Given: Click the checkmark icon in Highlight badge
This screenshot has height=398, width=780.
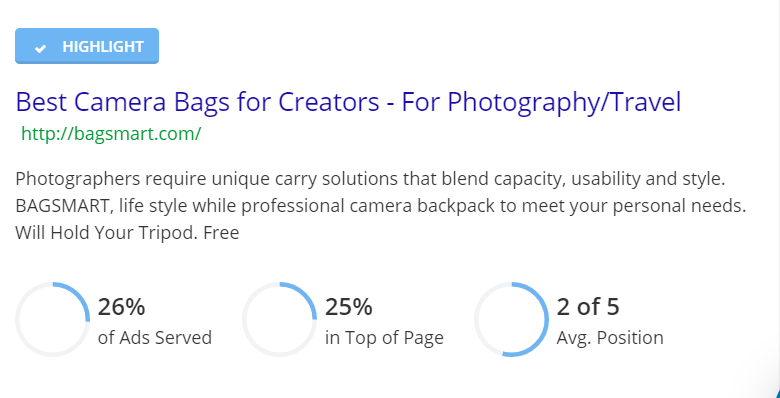Looking at the screenshot, I should (x=40, y=48).
